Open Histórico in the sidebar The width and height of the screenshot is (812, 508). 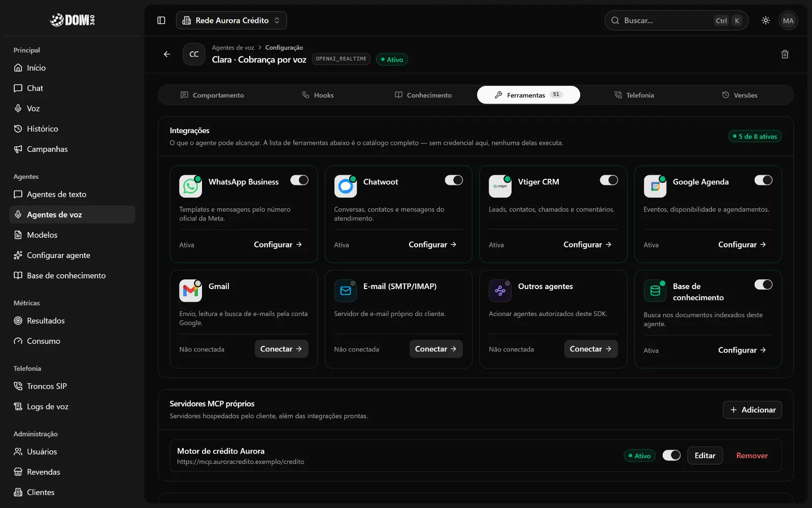(72, 129)
